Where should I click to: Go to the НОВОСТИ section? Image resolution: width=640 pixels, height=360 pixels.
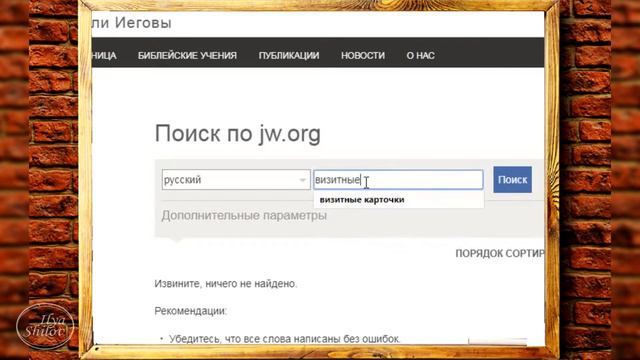click(363, 56)
